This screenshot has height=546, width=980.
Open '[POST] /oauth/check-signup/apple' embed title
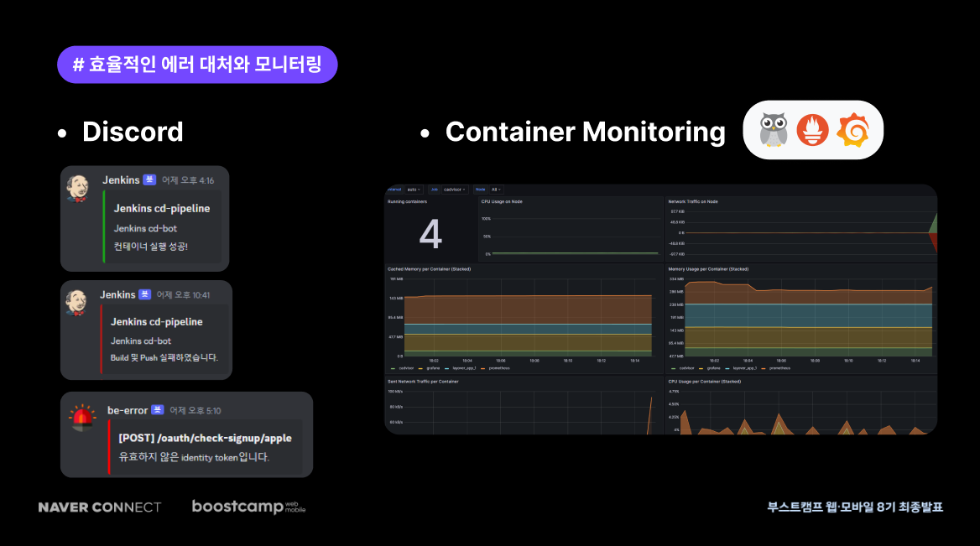(x=205, y=438)
